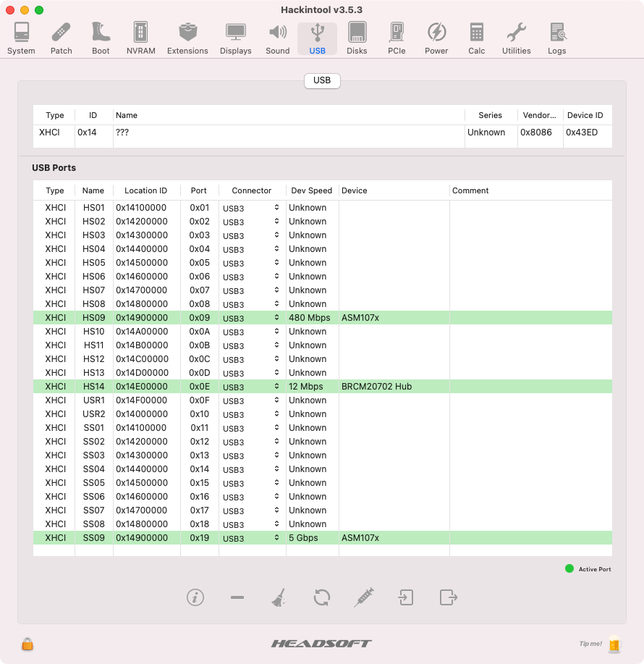The height and width of the screenshot is (664, 644).
Task: Click the orange lock icon
Action: pyautogui.click(x=27, y=644)
